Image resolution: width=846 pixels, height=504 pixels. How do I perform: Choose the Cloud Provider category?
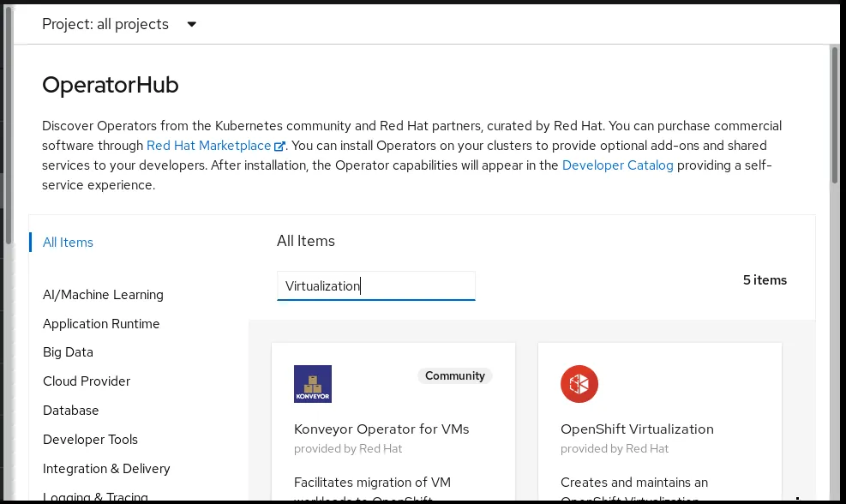tap(87, 381)
